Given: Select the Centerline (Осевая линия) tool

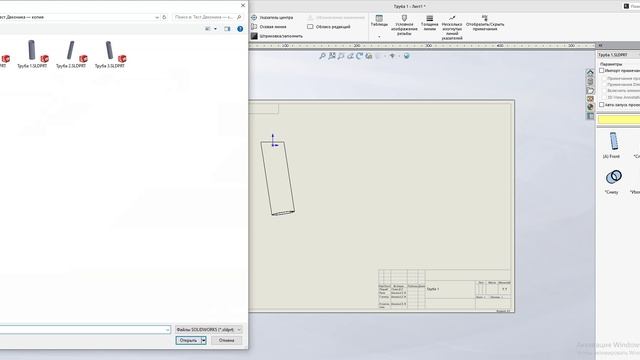Looking at the screenshot, I should (x=269, y=27).
